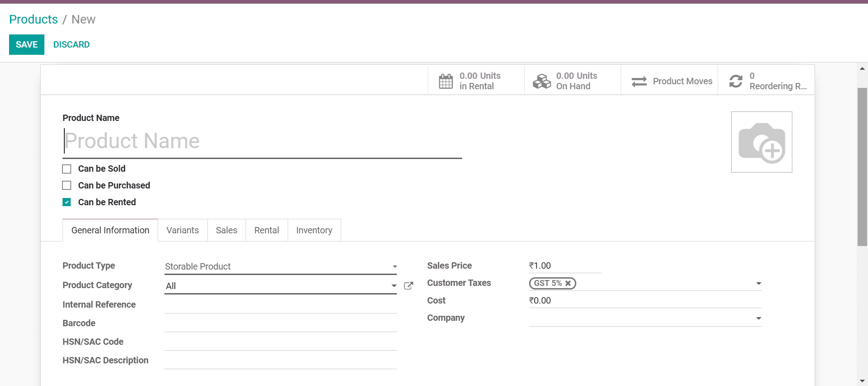Open the Inventory tab

314,230
